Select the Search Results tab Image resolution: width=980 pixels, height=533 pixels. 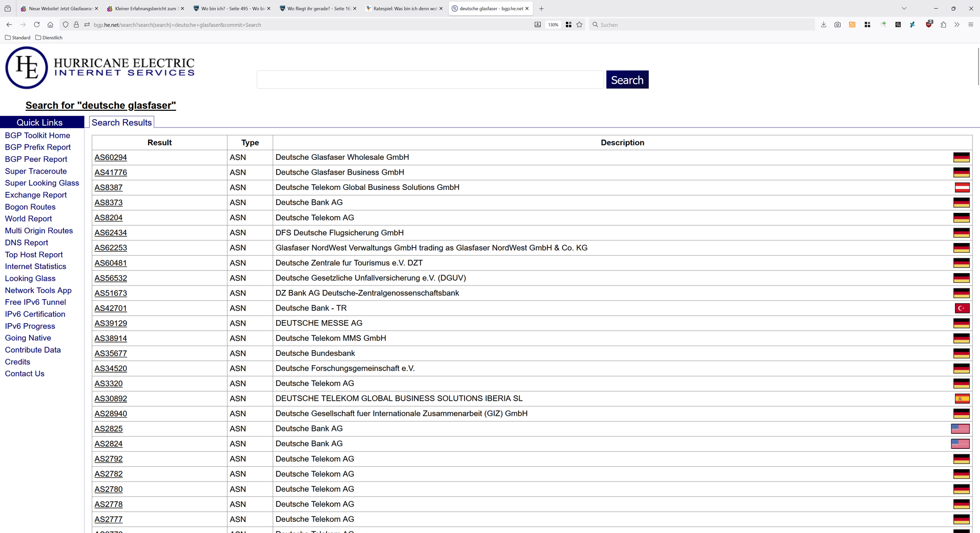(121, 123)
